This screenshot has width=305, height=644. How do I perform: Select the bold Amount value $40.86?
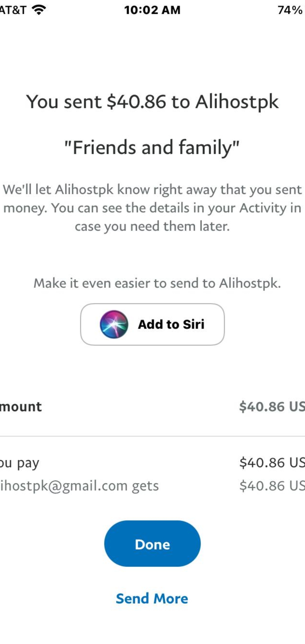[272, 407]
